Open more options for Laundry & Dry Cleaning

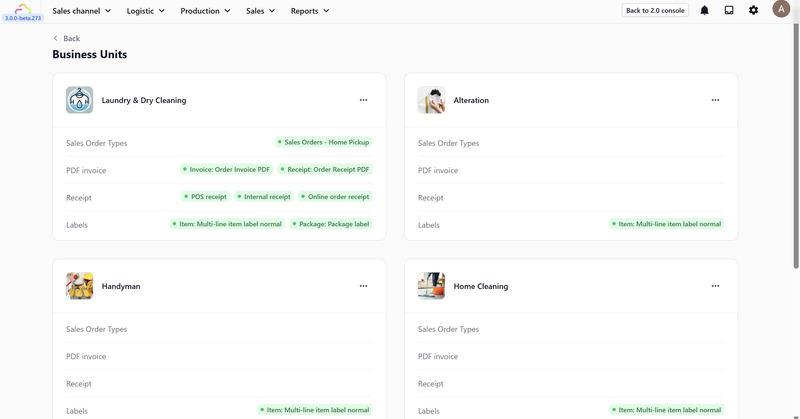[x=363, y=100]
